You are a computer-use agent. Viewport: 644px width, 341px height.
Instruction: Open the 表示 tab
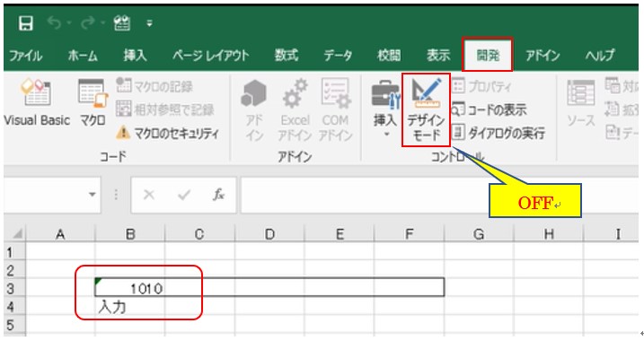tap(438, 56)
